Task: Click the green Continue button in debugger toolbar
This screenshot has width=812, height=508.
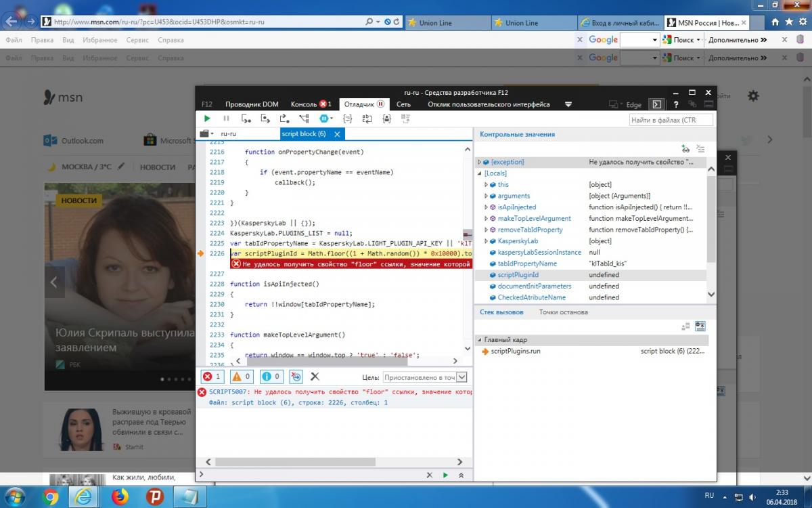Action: pyautogui.click(x=207, y=119)
